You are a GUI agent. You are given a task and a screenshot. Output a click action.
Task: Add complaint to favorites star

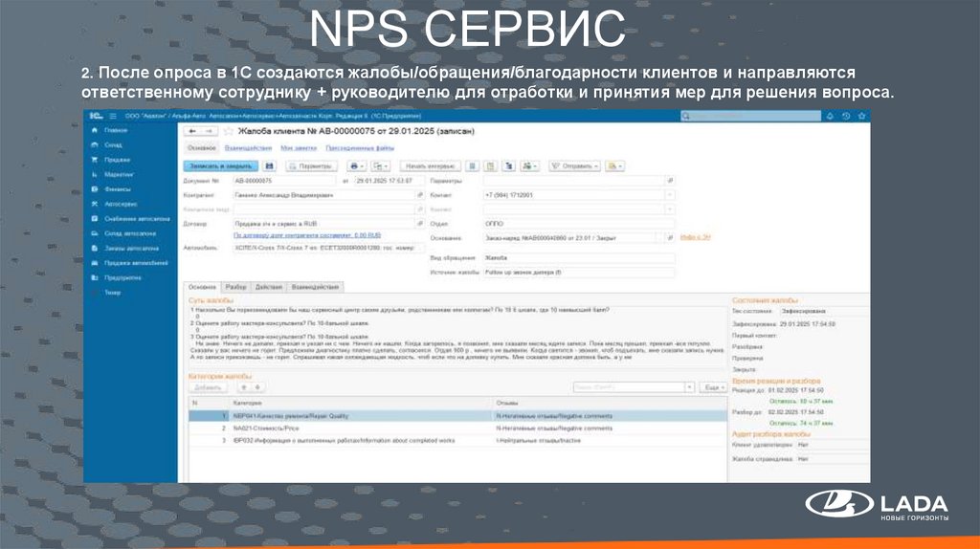228,131
